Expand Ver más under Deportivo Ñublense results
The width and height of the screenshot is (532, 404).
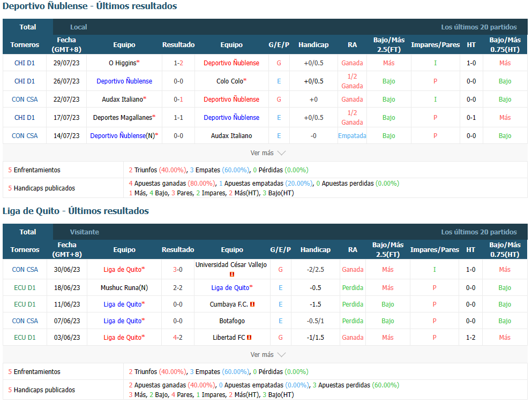[x=268, y=153]
